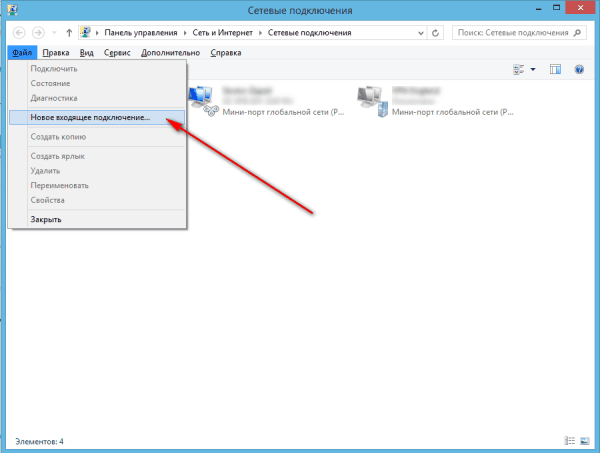
Task: Open help with the question mark icon
Action: point(579,69)
